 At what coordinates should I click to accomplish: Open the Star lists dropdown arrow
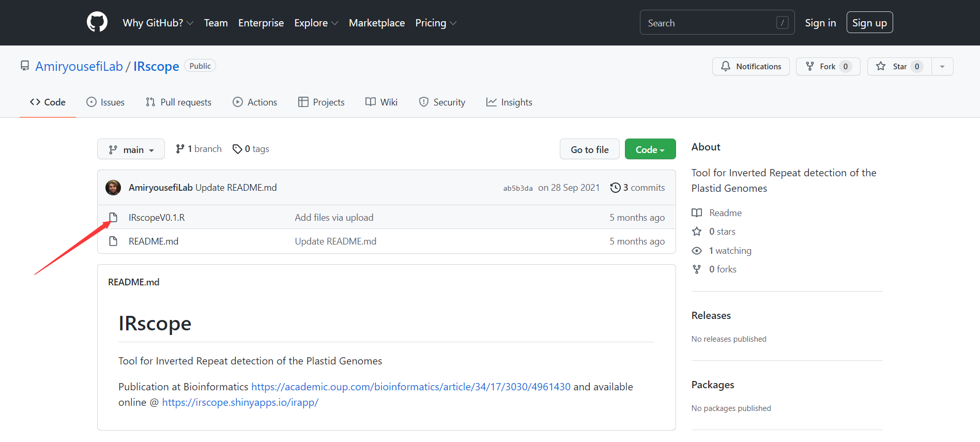click(942, 66)
